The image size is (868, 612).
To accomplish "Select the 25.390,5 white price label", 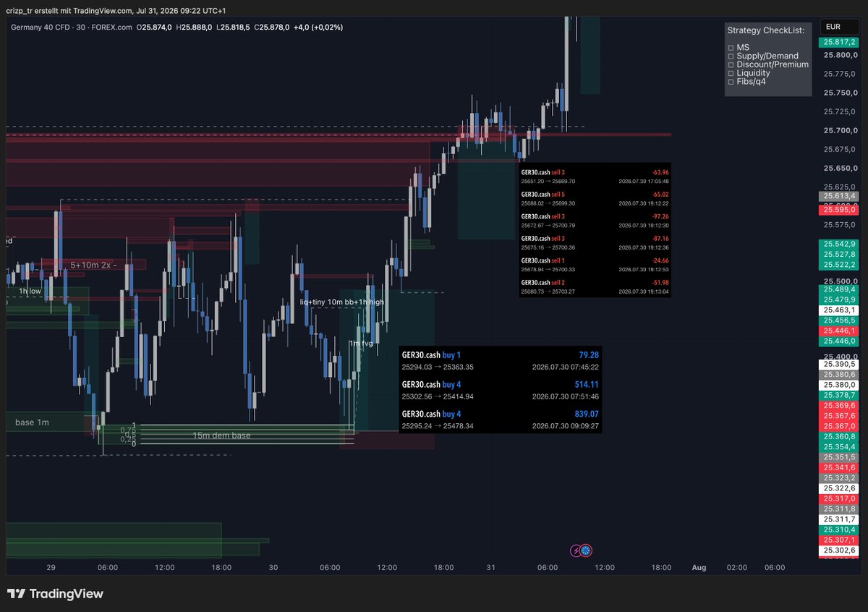I will [838, 365].
